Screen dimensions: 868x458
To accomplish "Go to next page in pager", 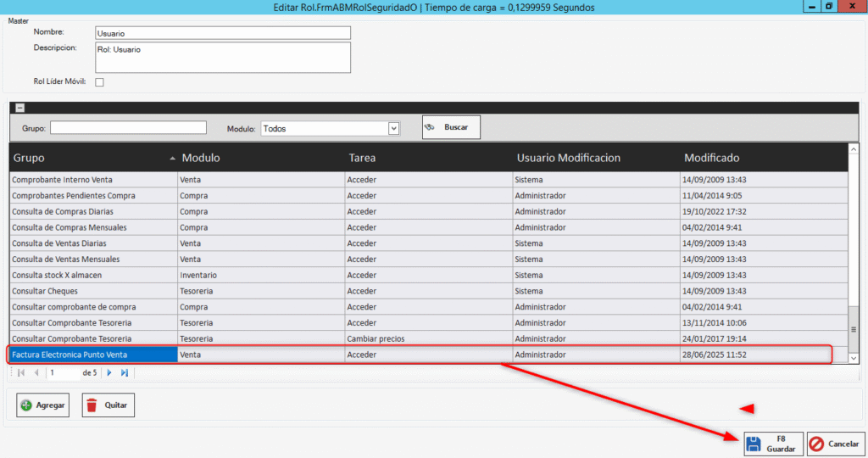I will click(108, 372).
